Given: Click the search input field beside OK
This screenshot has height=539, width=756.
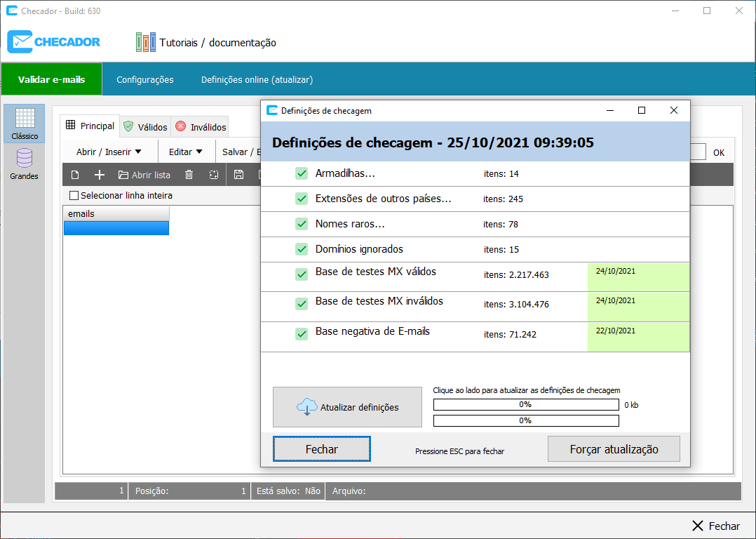Looking at the screenshot, I should (x=698, y=152).
